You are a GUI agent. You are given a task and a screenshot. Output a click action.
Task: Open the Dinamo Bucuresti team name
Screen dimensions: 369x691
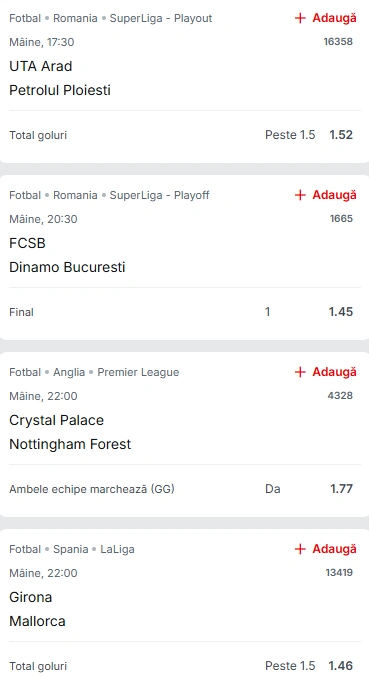point(67,267)
